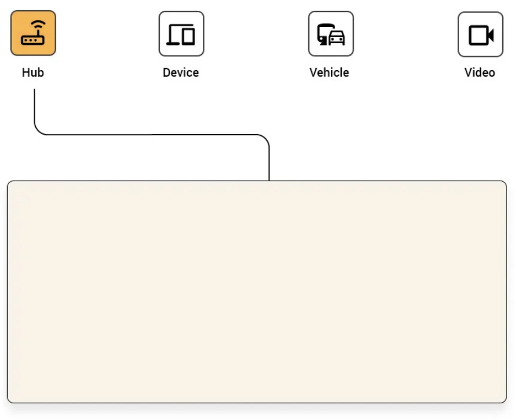Click the Device laptop and tablet icon

pyautogui.click(x=181, y=34)
